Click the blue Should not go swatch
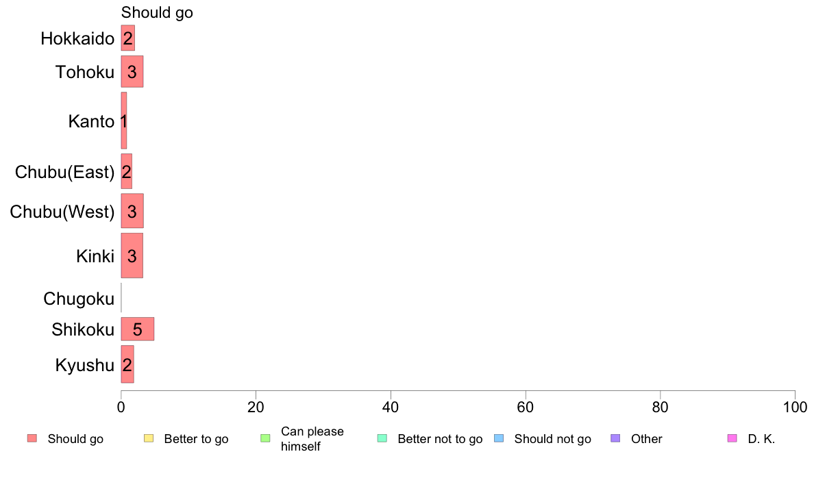The height and width of the screenshot is (504, 814). click(x=499, y=438)
